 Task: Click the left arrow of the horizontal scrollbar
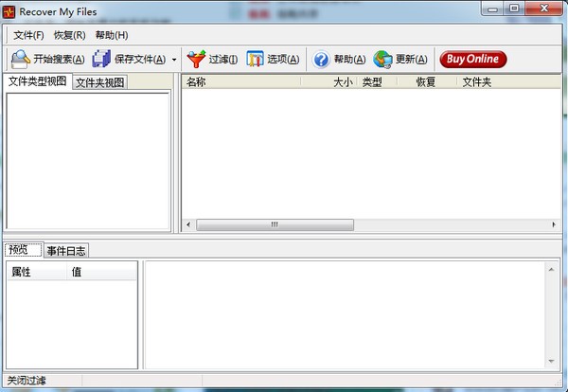[x=188, y=224]
